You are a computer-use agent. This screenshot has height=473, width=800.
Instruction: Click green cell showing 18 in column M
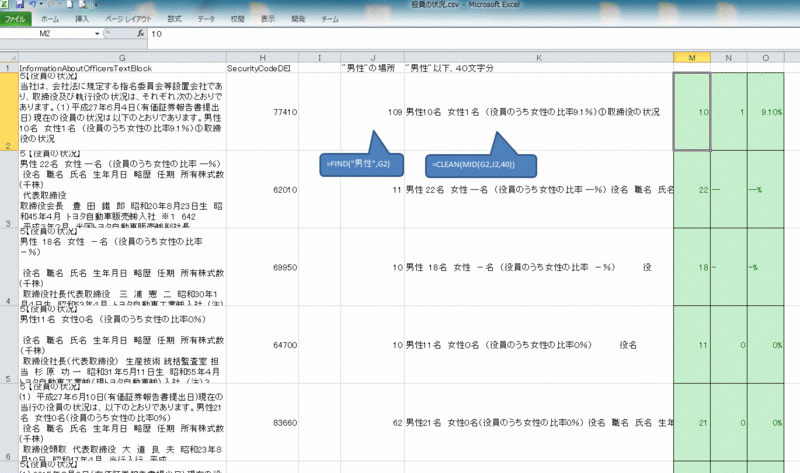[692, 267]
